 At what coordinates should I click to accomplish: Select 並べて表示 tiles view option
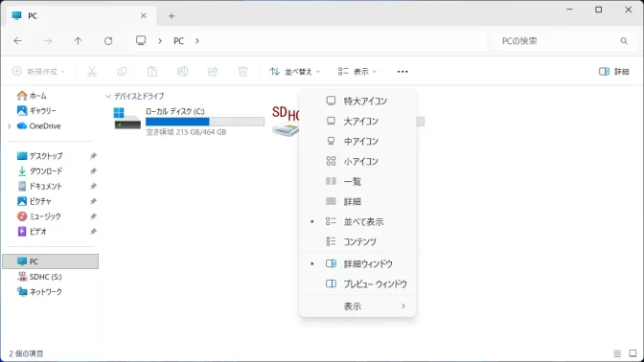(357, 221)
